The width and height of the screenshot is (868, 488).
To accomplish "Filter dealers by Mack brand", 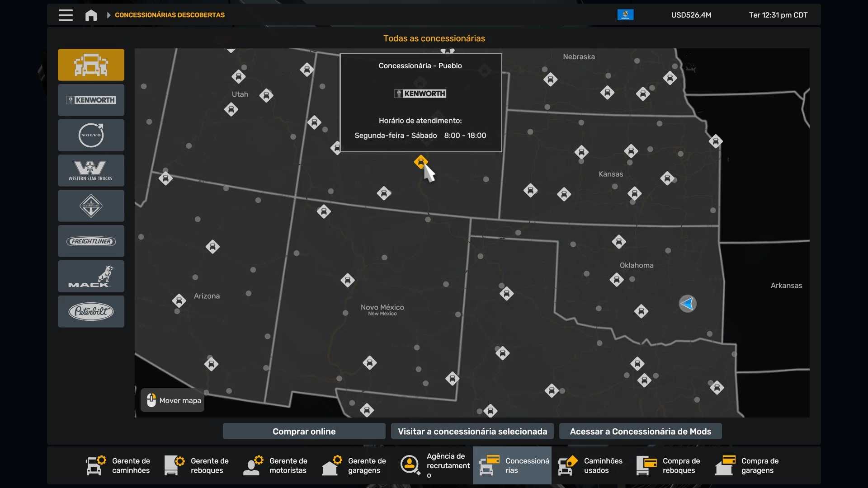I will [x=91, y=276].
